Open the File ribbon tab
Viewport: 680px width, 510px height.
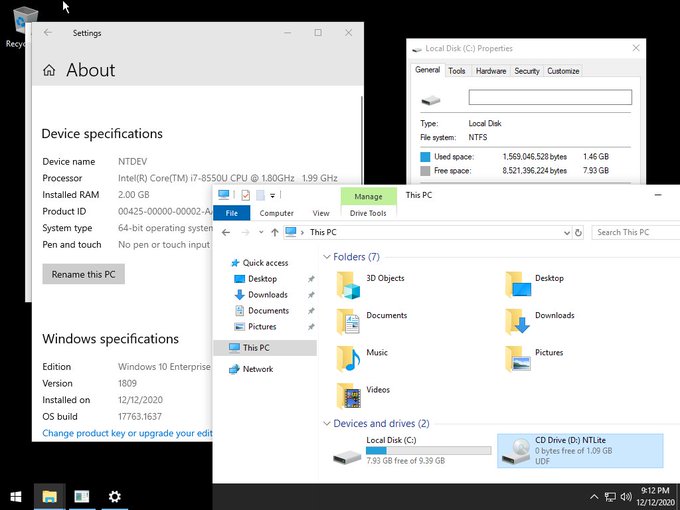232,213
